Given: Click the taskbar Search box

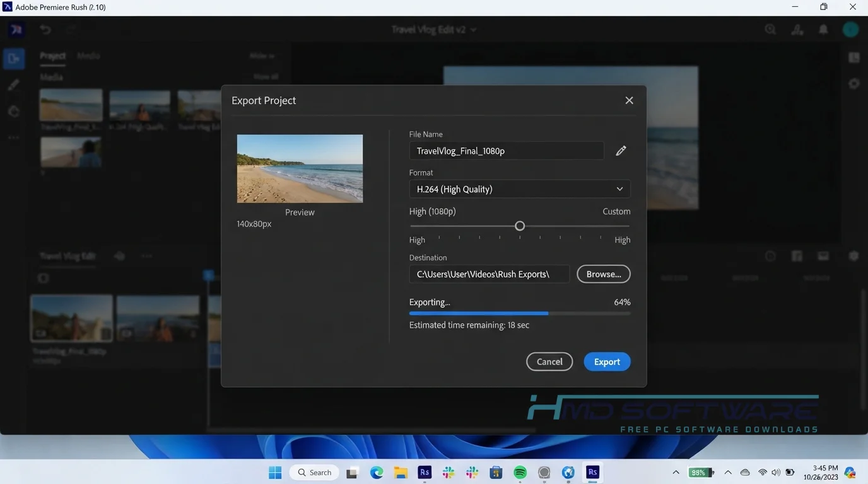Looking at the screenshot, I should pos(314,473).
